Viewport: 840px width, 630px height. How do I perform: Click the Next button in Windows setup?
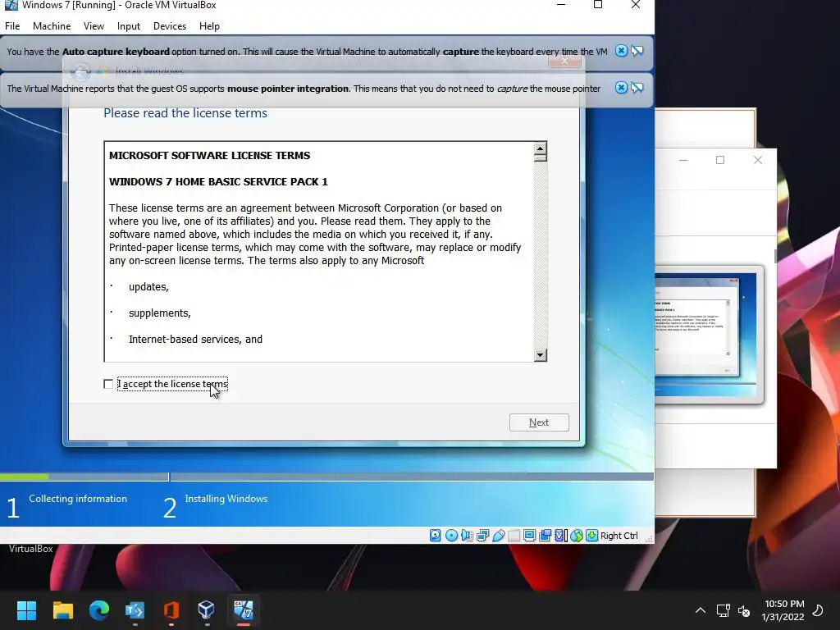click(539, 422)
